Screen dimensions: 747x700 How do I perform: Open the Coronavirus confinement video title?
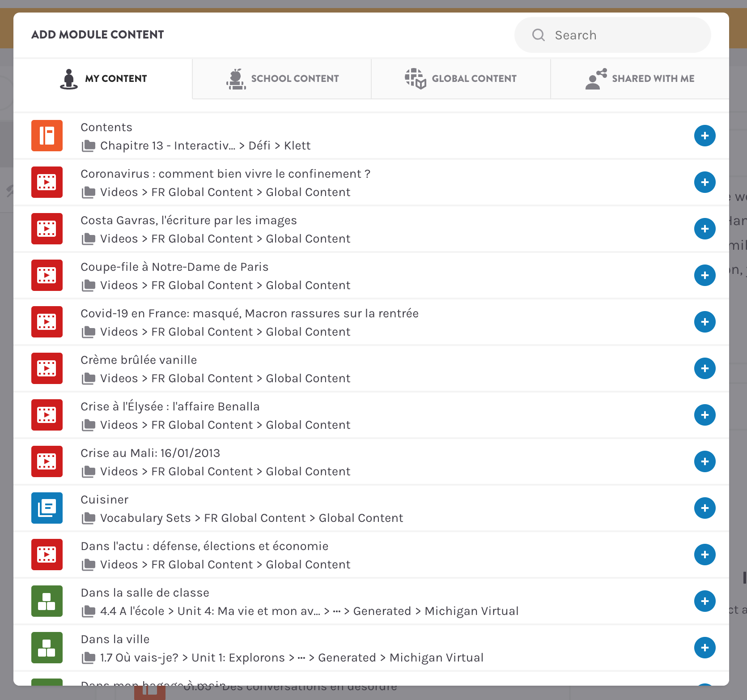tap(225, 174)
